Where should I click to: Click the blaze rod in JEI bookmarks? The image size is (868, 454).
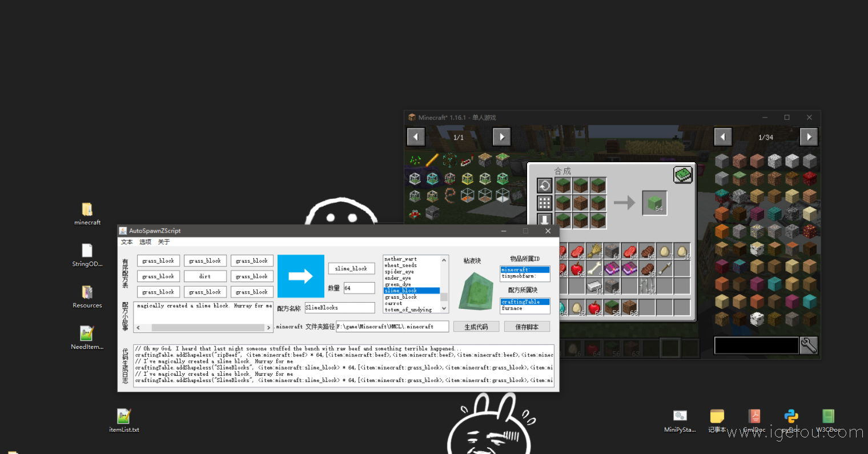(432, 160)
